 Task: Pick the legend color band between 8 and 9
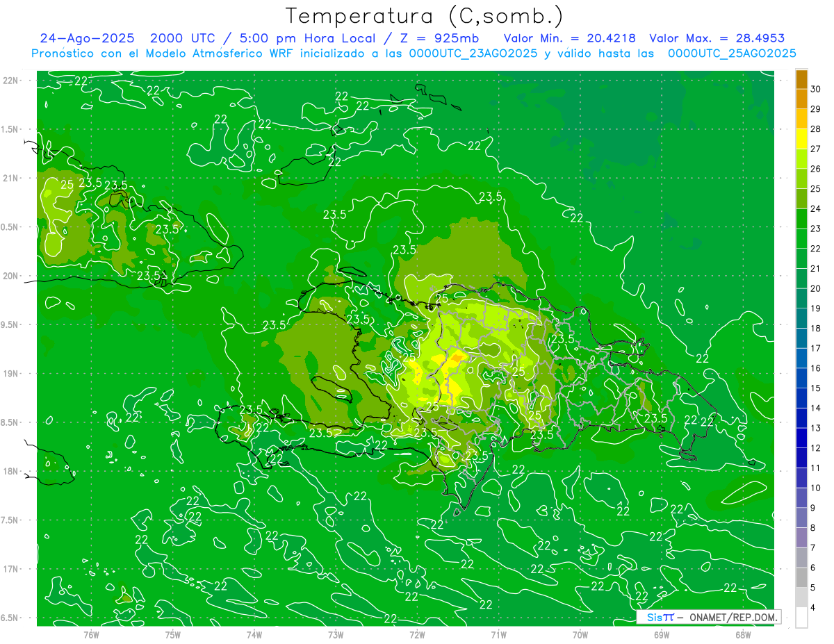[x=801, y=518]
